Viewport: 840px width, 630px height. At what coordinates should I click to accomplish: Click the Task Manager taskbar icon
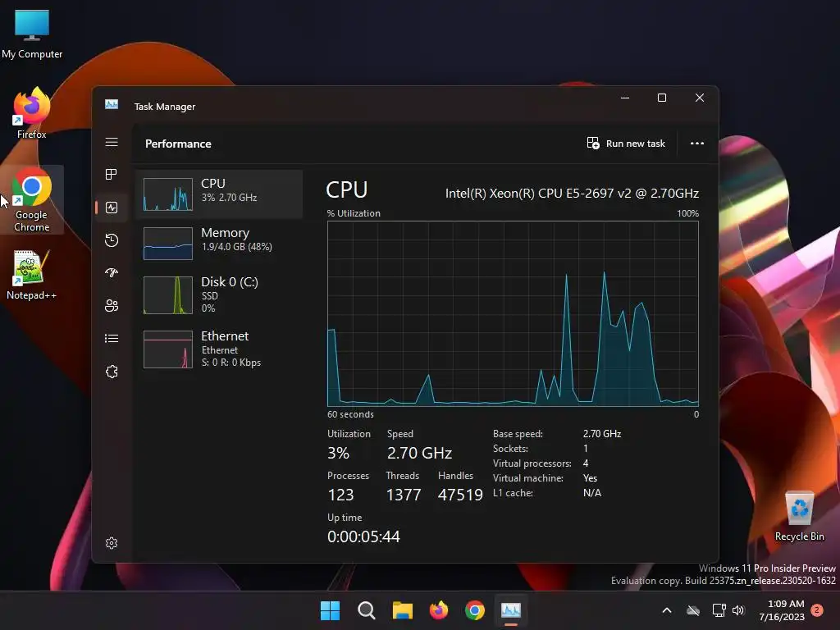(511, 610)
